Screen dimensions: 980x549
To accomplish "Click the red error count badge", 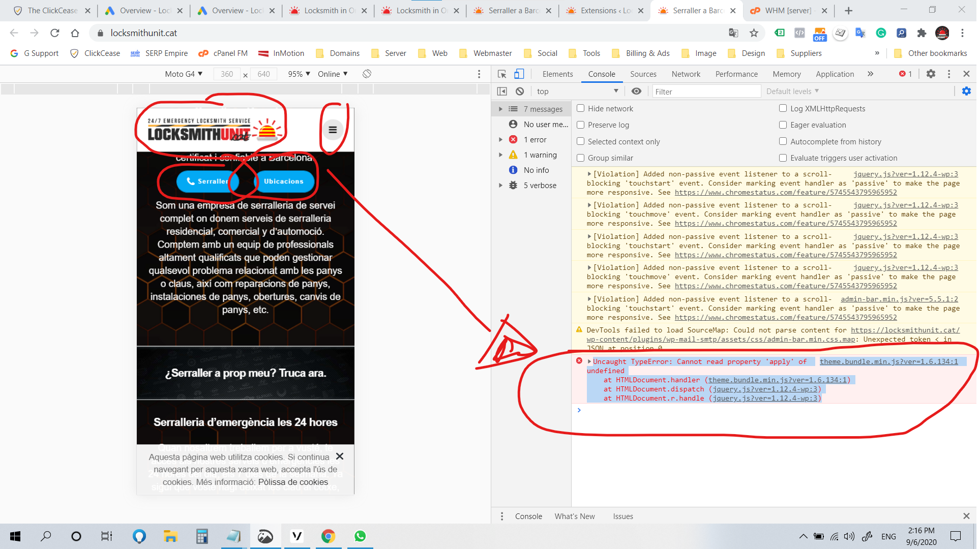I will coord(906,74).
